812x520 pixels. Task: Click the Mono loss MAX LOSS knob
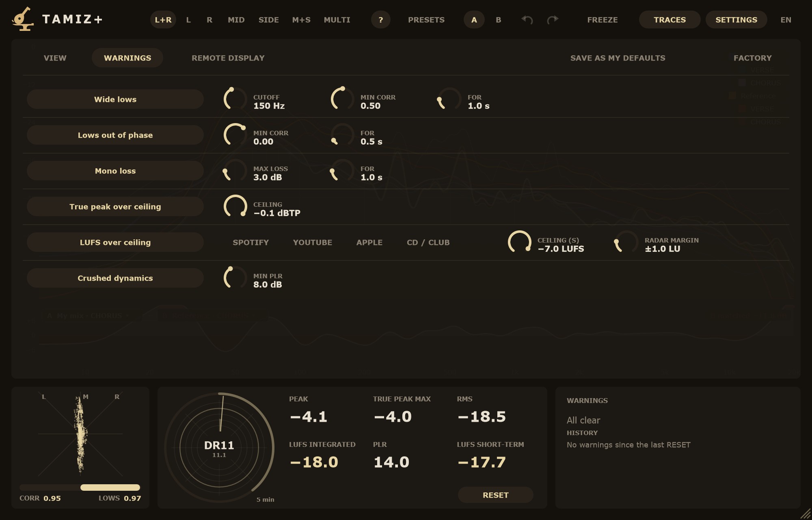[235, 171]
